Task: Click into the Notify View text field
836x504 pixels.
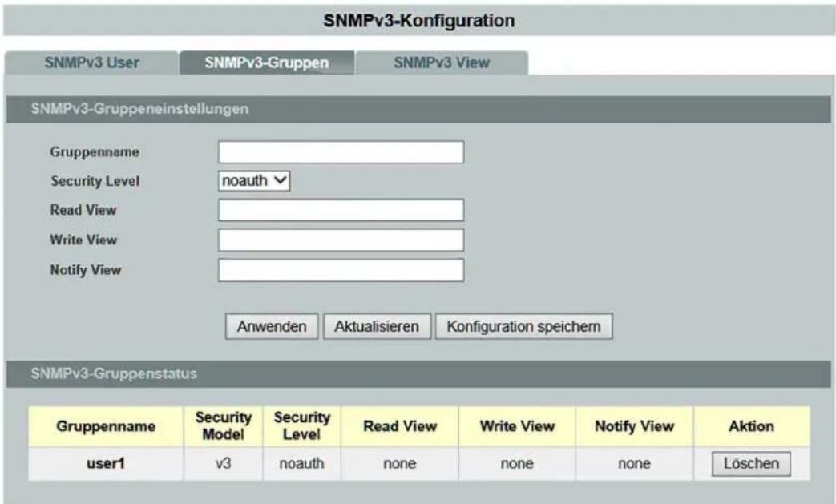Action: pos(341,270)
